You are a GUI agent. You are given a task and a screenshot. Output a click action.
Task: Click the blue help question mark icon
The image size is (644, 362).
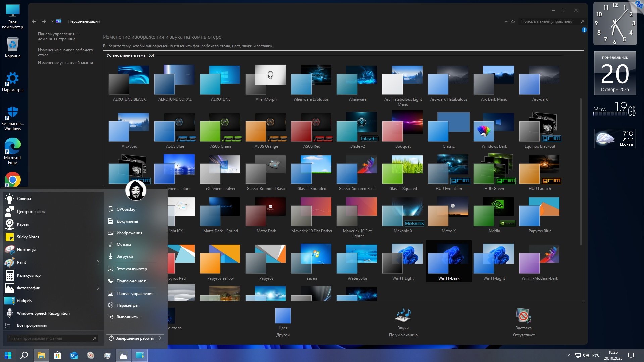point(584,30)
